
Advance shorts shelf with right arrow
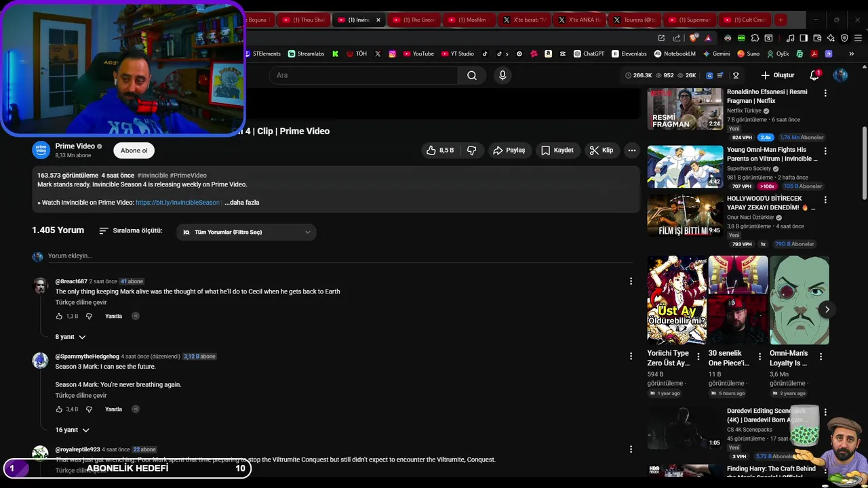coord(827,310)
